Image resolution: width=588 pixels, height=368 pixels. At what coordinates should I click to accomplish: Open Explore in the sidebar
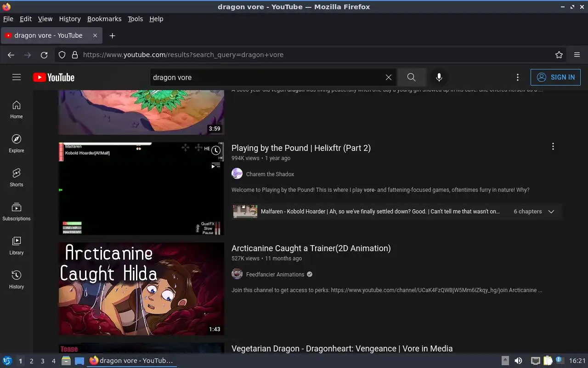tap(17, 144)
